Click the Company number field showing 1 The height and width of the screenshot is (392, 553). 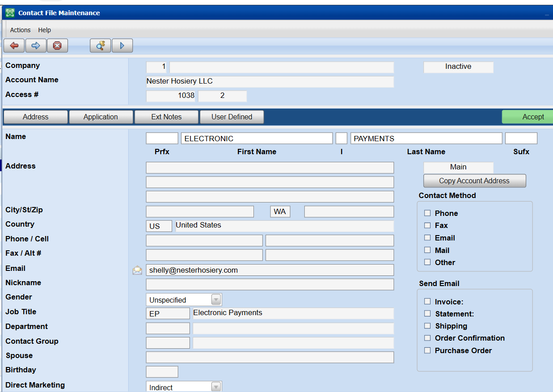click(156, 67)
